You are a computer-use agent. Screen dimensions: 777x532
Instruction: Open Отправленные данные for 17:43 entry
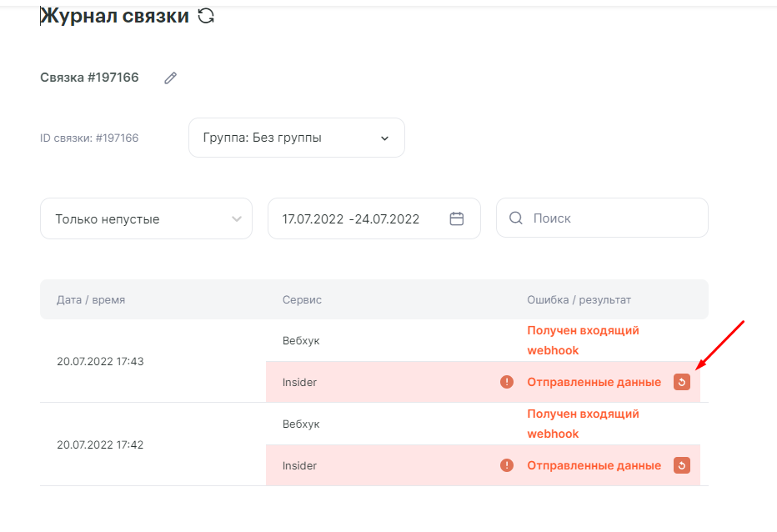coord(594,382)
